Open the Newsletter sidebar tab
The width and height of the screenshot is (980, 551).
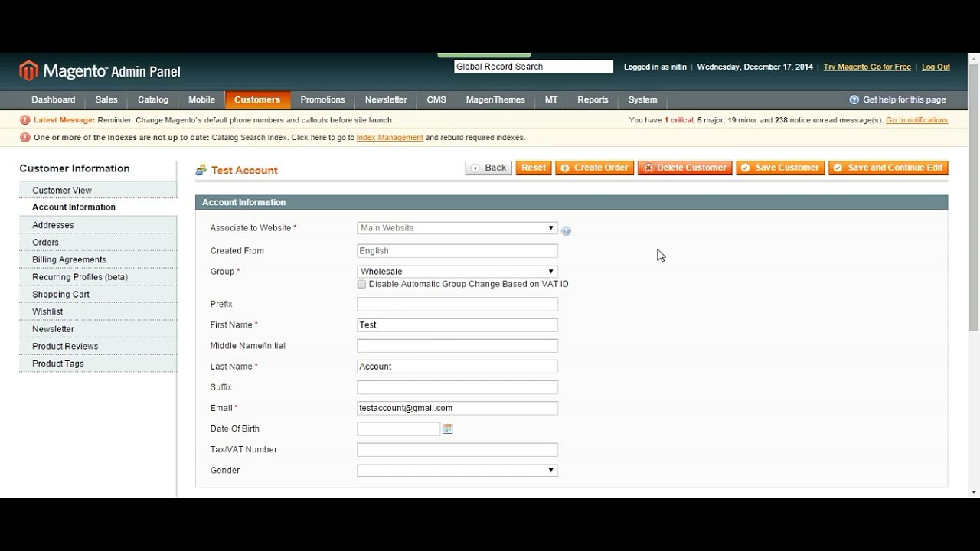[x=98, y=329]
